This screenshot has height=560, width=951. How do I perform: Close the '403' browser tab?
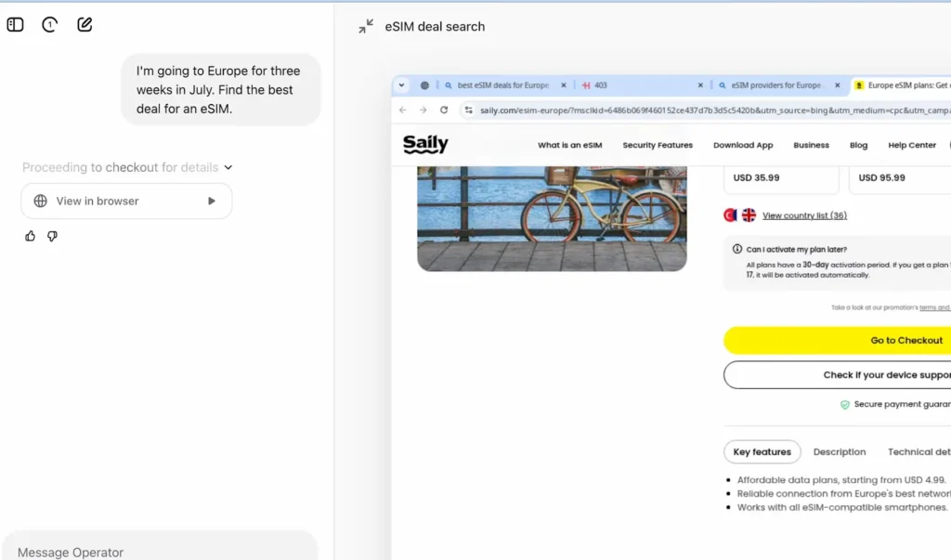point(700,85)
